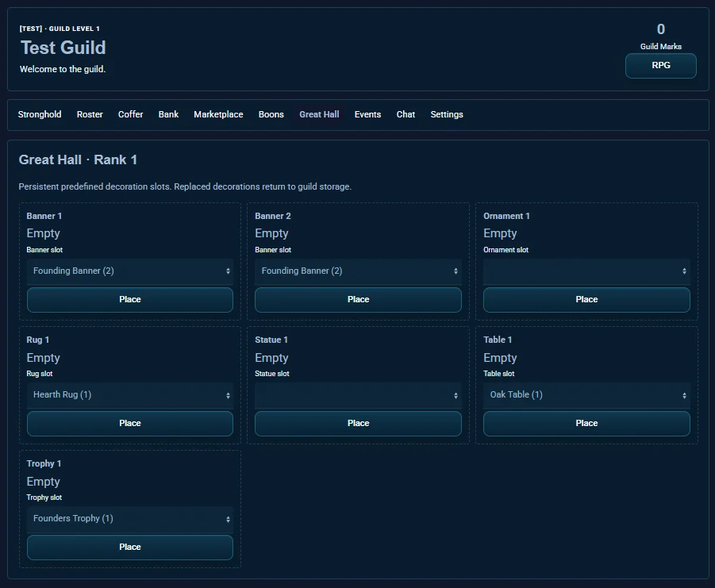
Task: Click the Guild Marks label
Action: [661, 47]
